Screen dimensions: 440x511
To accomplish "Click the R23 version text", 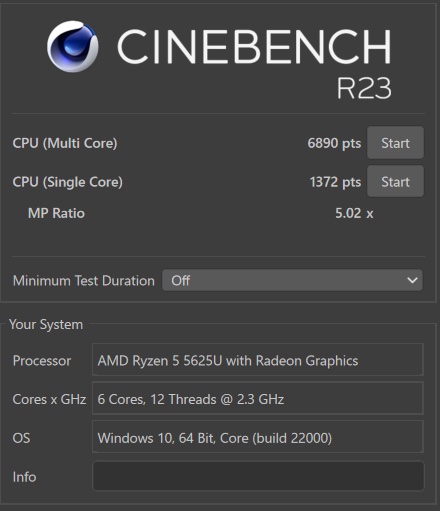I will pos(364,88).
